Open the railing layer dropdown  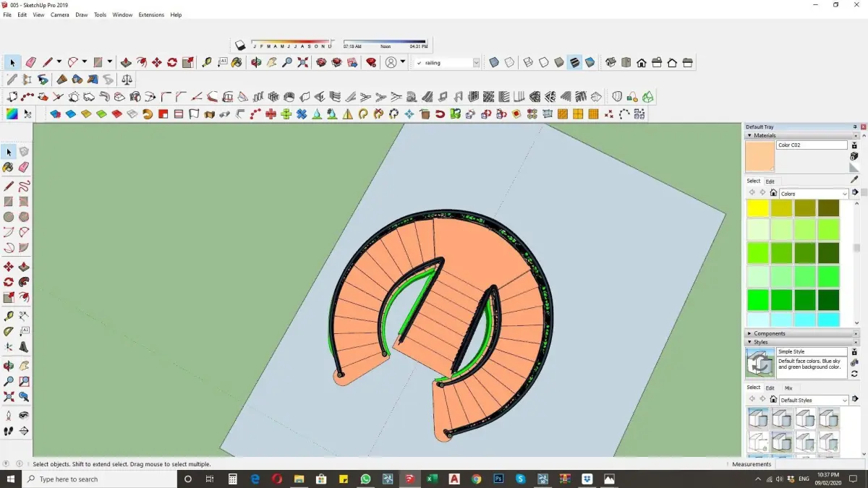[476, 63]
